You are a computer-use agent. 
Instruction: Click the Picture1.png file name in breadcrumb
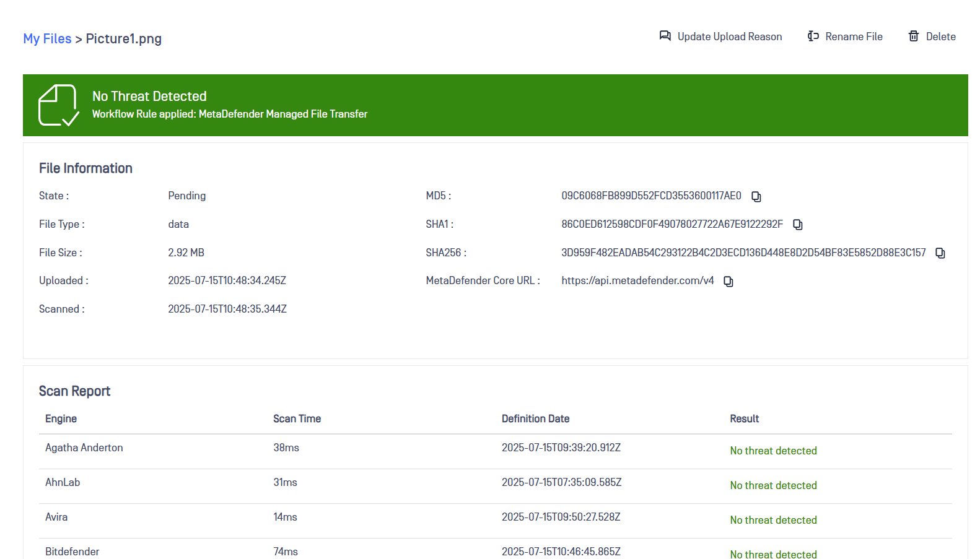[124, 38]
